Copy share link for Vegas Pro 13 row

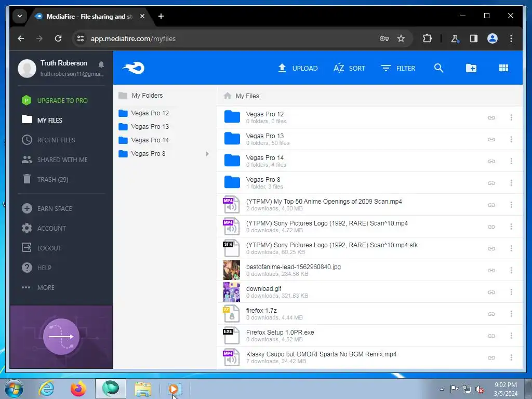coord(491,139)
